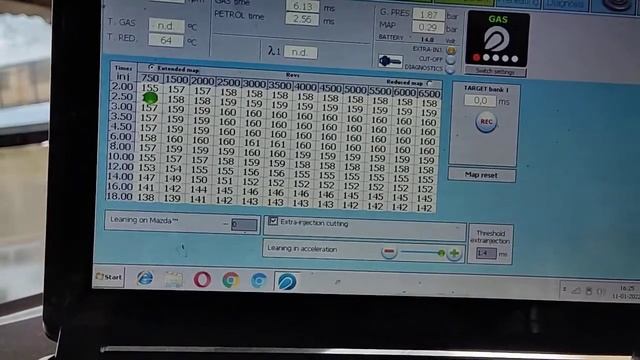The image size is (640, 360).
Task: Select the Reduced map radio button
Action: [429, 83]
